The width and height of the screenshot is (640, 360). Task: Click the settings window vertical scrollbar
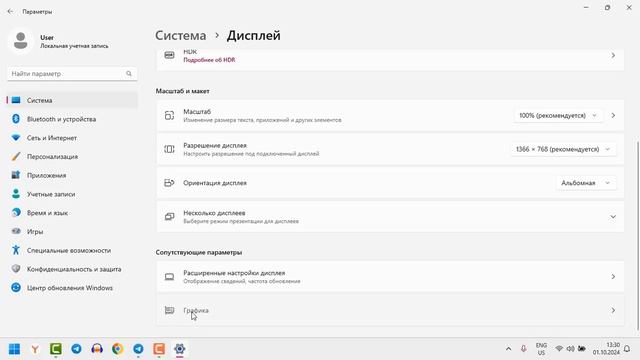(637, 236)
